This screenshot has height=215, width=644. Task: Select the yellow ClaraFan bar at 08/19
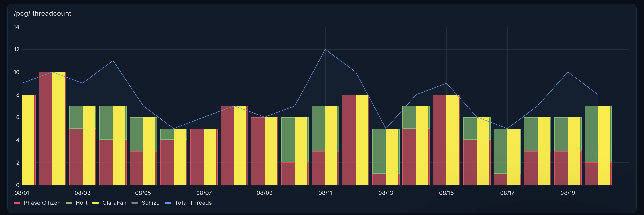574,151
